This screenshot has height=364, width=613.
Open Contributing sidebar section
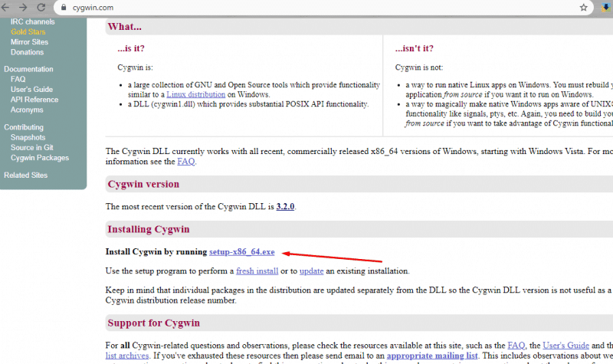point(24,127)
